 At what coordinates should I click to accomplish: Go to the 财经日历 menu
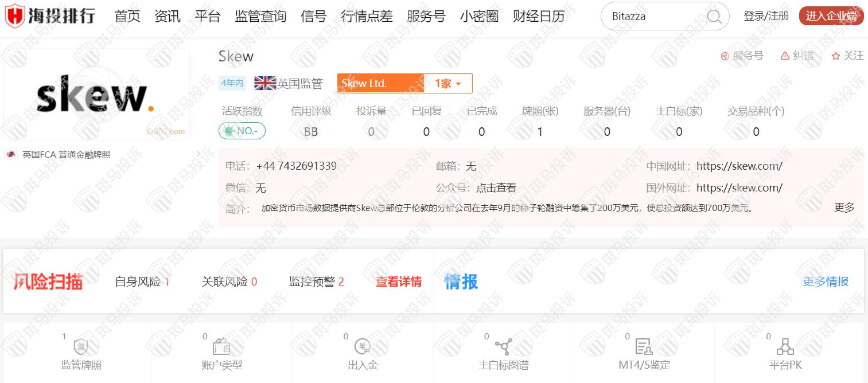pos(539,16)
